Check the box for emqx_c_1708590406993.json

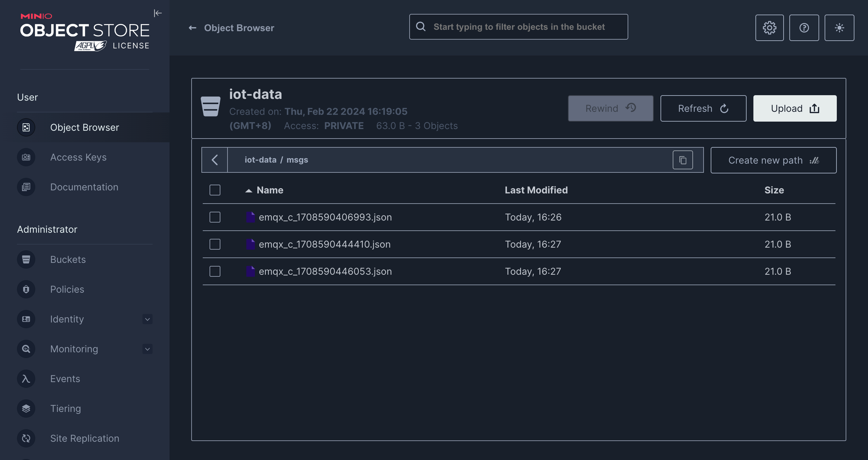coord(215,217)
